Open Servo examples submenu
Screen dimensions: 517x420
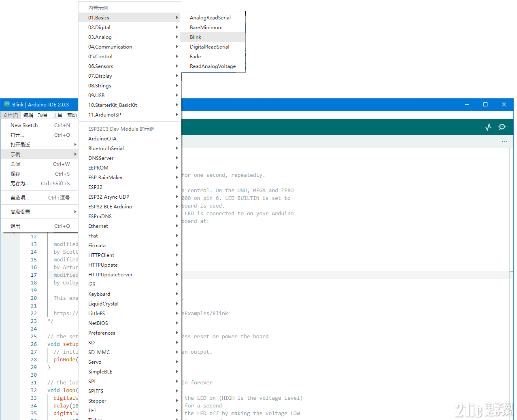tap(130, 362)
